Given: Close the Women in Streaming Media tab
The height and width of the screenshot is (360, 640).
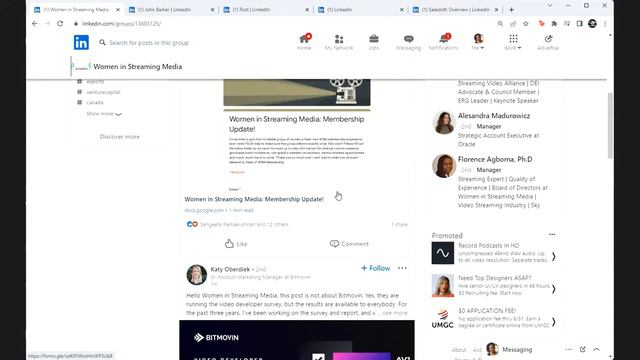Looking at the screenshot, I should click(118, 9).
